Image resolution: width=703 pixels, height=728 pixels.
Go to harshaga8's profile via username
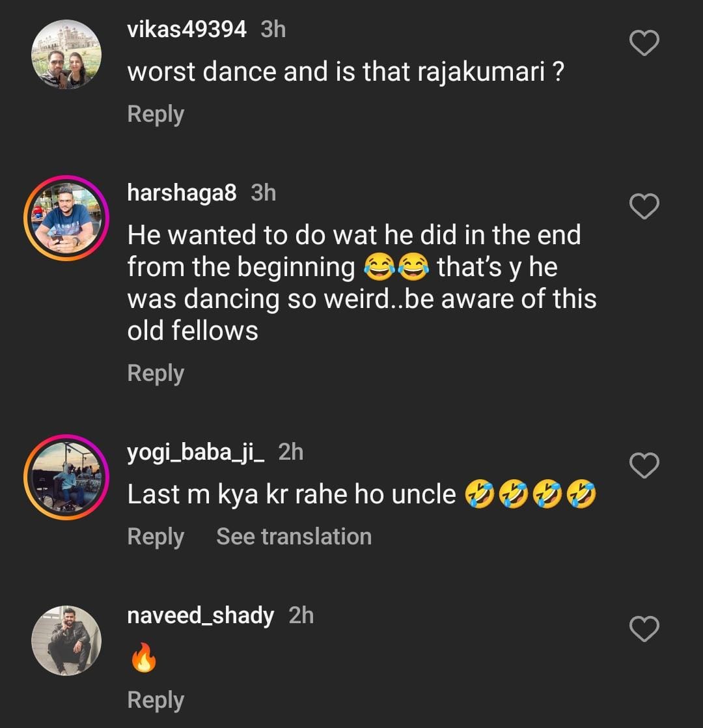point(182,193)
